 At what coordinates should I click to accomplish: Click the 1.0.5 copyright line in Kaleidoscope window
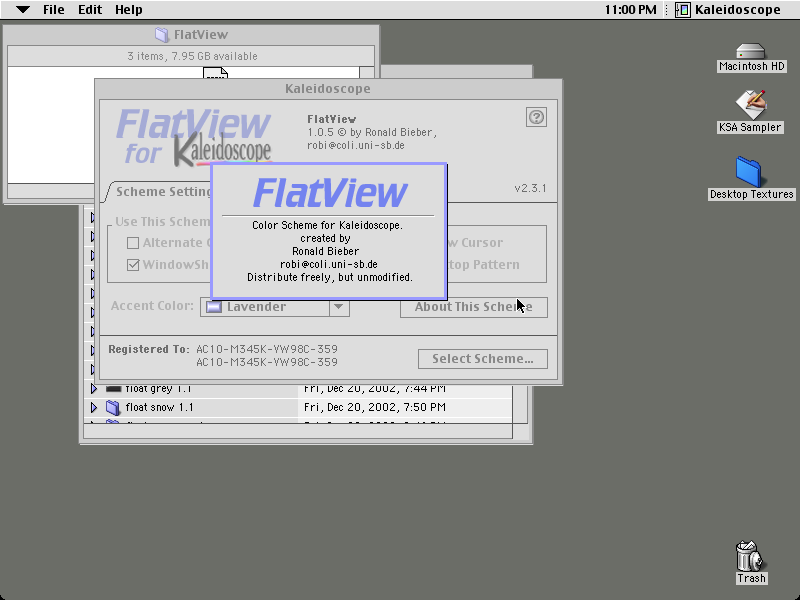pyautogui.click(x=372, y=132)
